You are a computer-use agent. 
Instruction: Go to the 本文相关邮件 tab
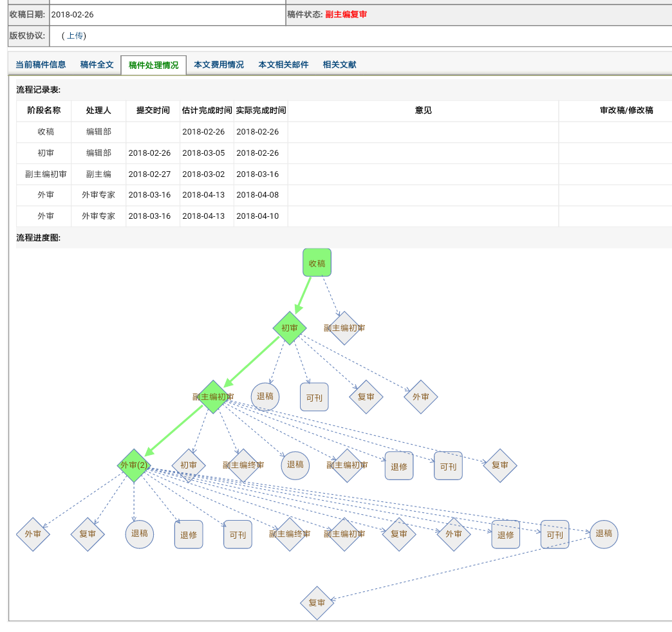tap(283, 65)
